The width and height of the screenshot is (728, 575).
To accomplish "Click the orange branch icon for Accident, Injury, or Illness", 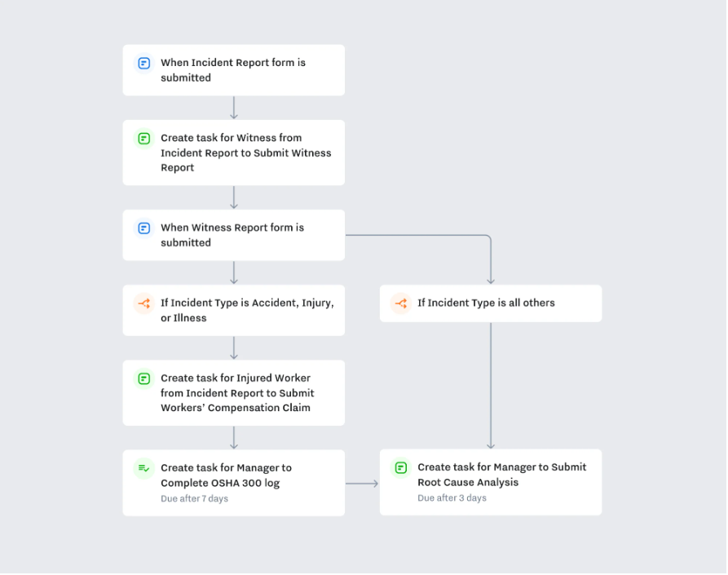I will click(x=144, y=303).
